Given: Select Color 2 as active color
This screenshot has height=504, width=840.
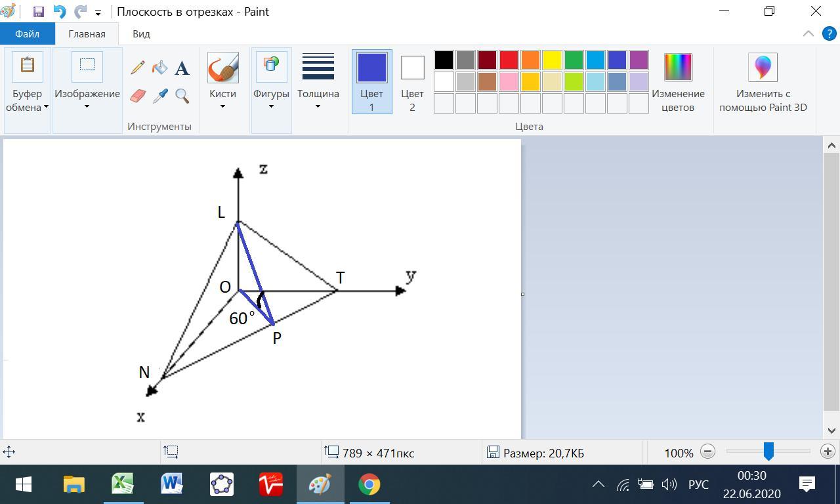Looking at the screenshot, I should click(412, 81).
